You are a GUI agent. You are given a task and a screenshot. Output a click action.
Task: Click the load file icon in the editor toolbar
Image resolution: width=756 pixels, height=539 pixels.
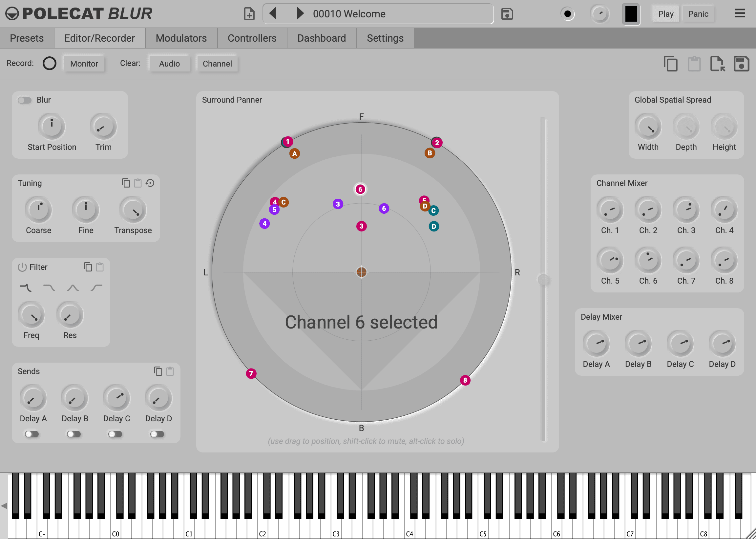(x=718, y=64)
